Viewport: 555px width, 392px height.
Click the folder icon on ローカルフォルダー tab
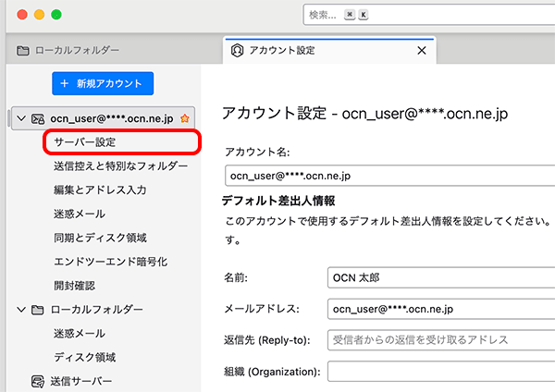[x=22, y=51]
